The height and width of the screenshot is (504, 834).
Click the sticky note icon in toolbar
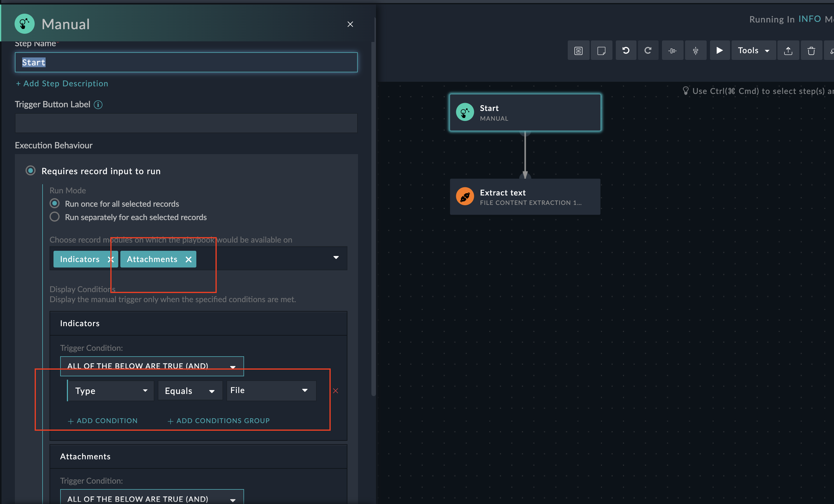[x=601, y=51]
